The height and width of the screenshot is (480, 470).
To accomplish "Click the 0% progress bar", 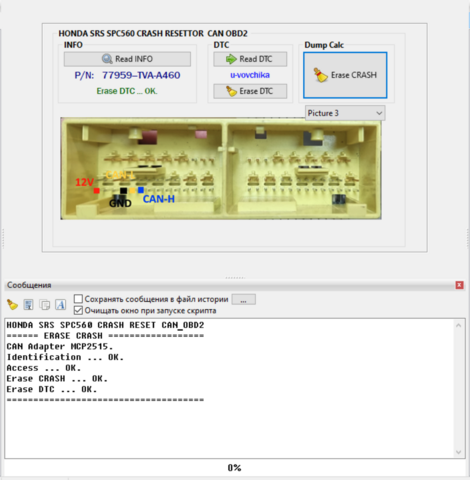I will pyautogui.click(x=235, y=468).
